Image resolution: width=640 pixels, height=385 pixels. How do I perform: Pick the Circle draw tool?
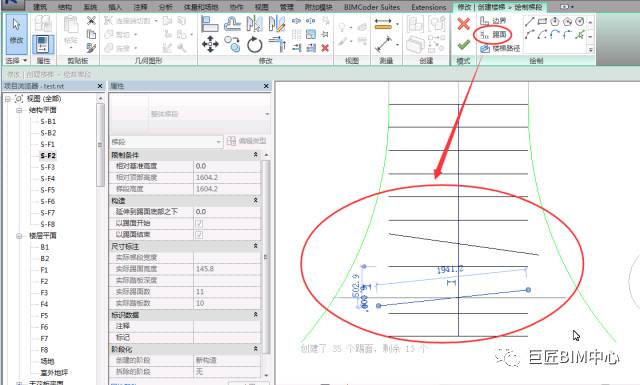click(580, 22)
